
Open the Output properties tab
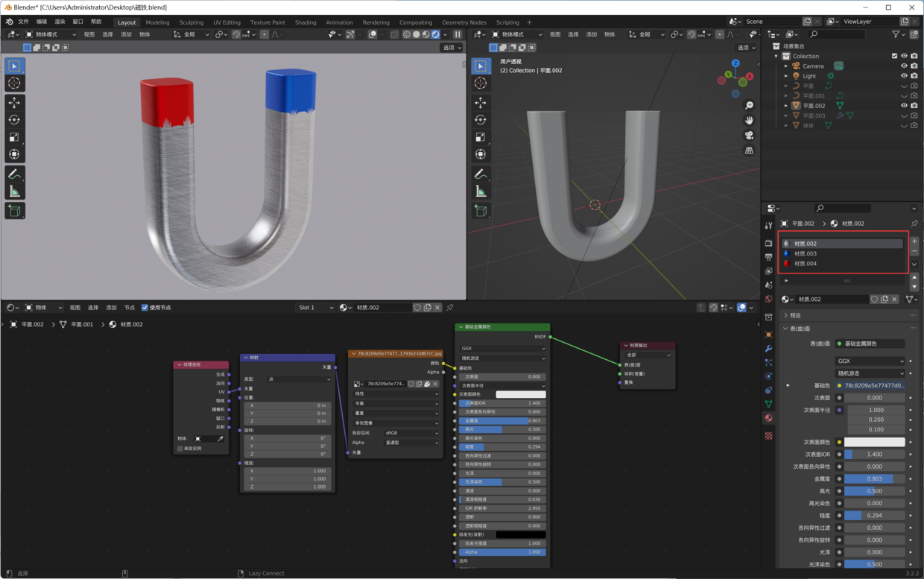[768, 257]
